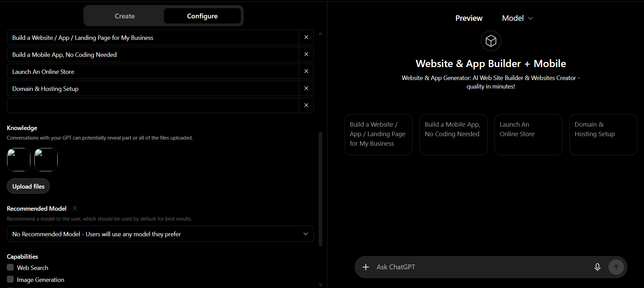
Task: Switch to the Configure tab
Action: 202,16
